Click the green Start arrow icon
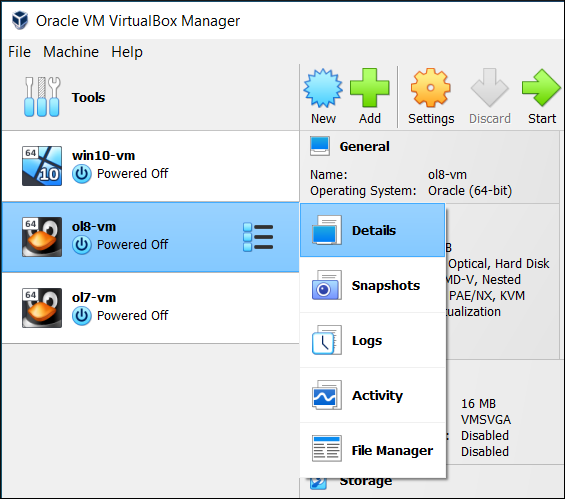This screenshot has height=499, width=565. click(541, 88)
